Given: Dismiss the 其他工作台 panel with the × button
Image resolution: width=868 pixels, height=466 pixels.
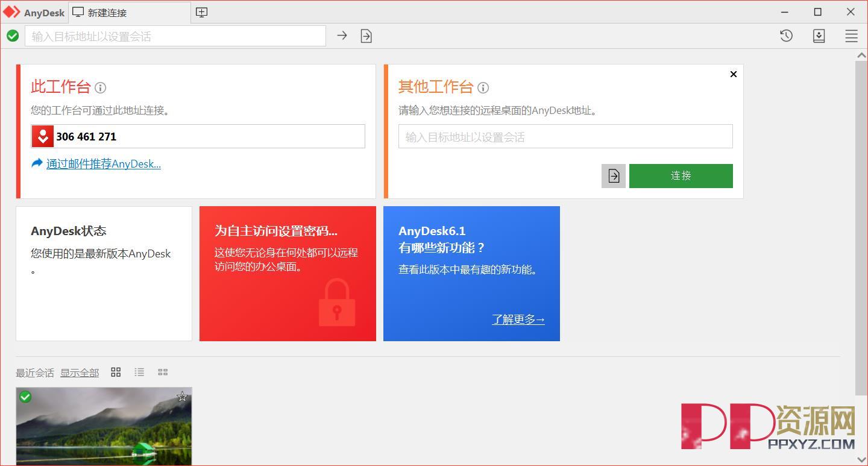Looking at the screenshot, I should click(733, 74).
